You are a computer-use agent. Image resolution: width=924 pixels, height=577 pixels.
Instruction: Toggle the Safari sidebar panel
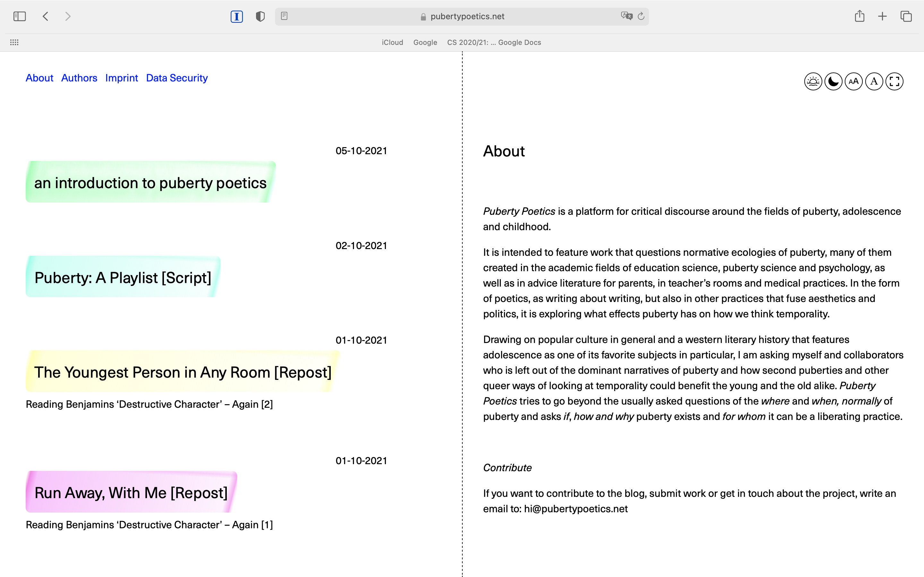point(20,16)
